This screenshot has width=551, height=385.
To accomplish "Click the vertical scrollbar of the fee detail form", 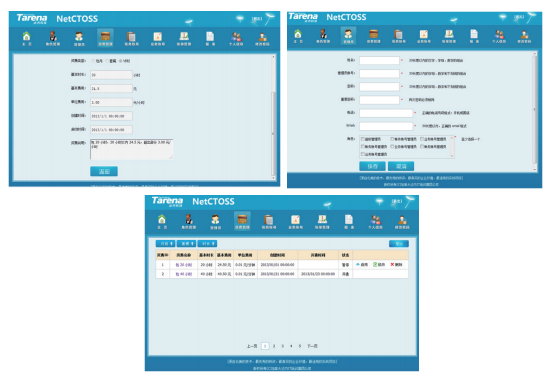I will [x=273, y=117].
